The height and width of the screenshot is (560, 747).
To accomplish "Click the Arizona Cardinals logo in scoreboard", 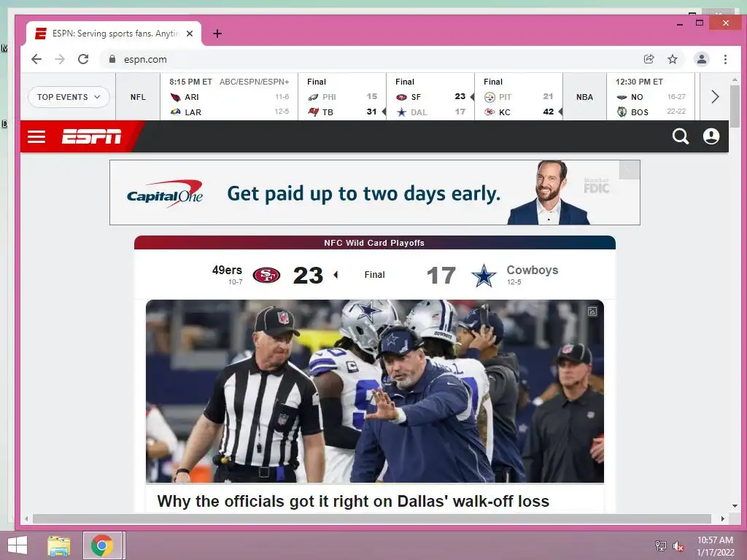I will pyautogui.click(x=176, y=97).
